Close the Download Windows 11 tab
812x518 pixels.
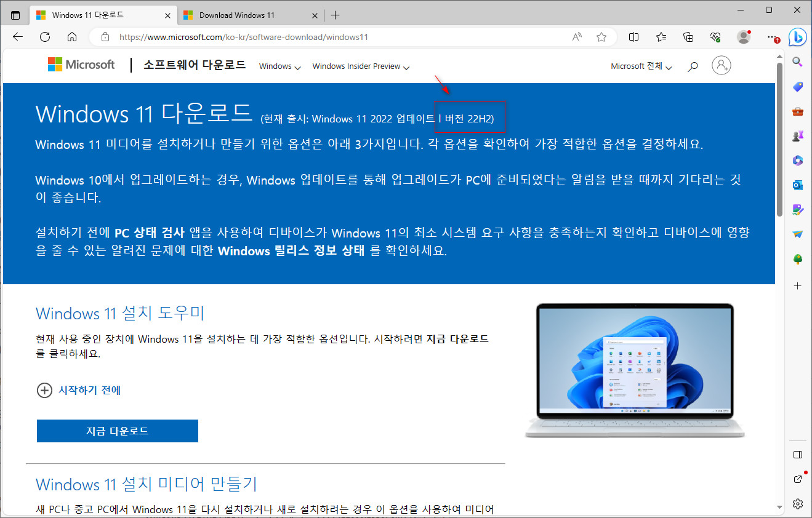pos(315,15)
